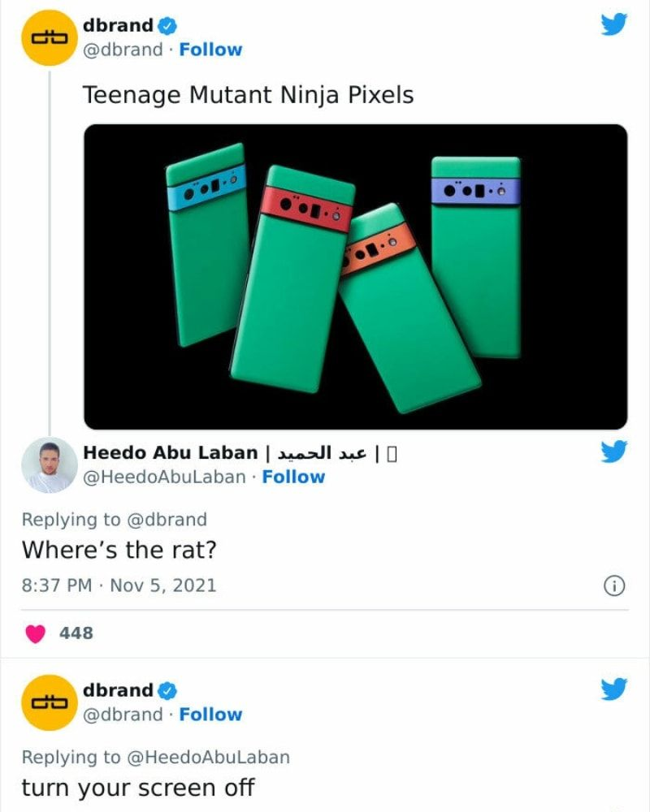Click the Twitter bird icon on top tweet
The image size is (650, 812).
[613, 24]
